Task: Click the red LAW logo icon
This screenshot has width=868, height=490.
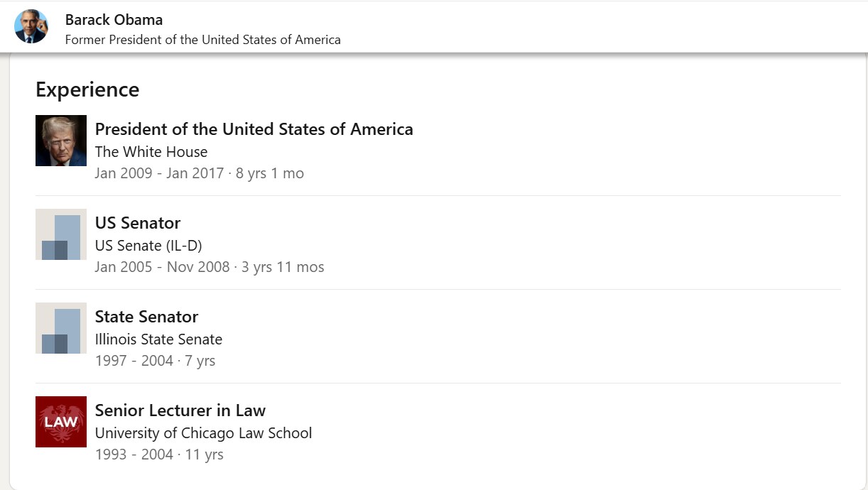Action: tap(61, 422)
